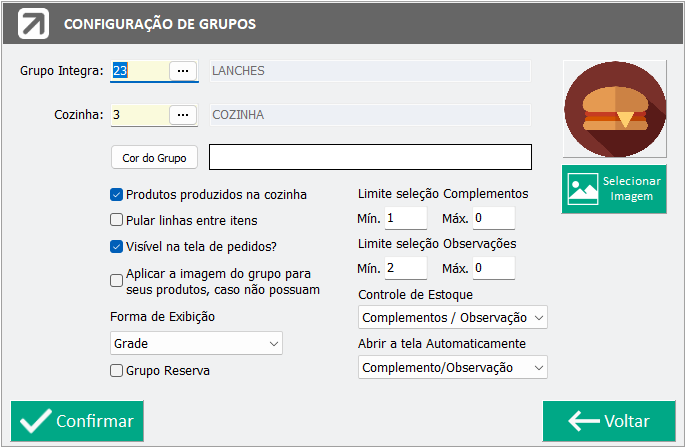Image resolution: width=686 pixels, height=448 pixels.
Task: Click the hamburger group image
Action: tap(615, 109)
